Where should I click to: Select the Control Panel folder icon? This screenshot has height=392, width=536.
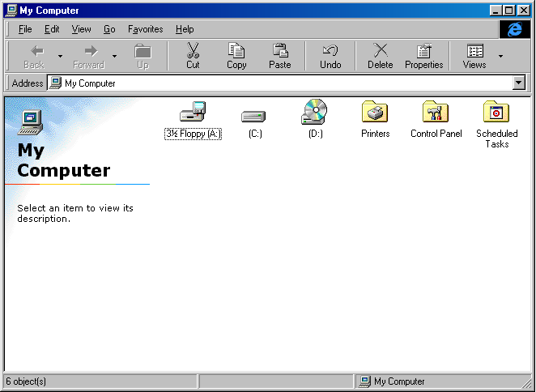pyautogui.click(x=436, y=112)
